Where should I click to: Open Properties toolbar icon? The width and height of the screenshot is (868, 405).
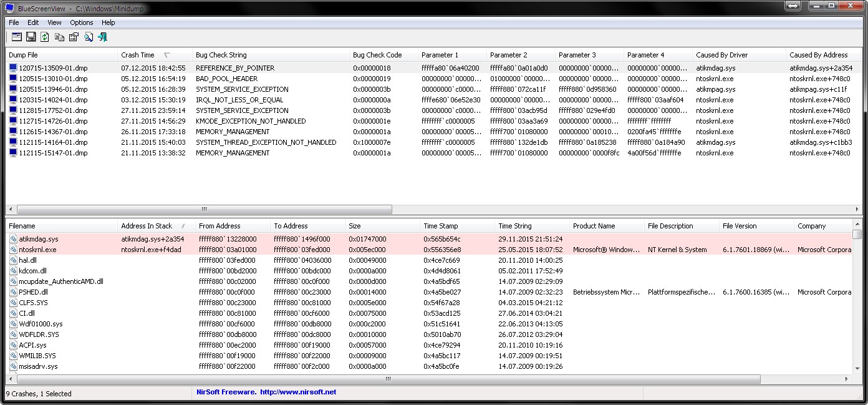click(x=74, y=37)
